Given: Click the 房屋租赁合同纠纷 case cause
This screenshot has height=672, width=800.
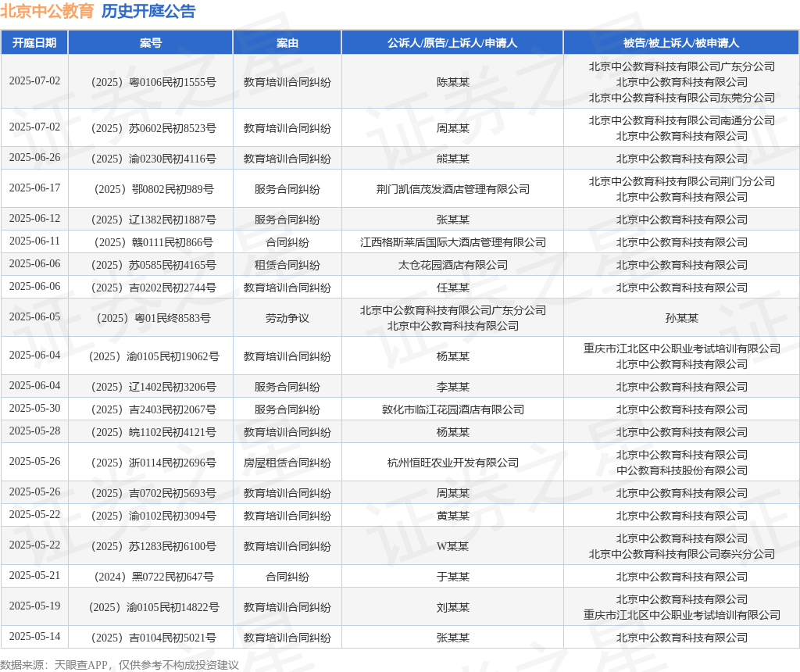Looking at the screenshot, I should pyautogui.click(x=287, y=463).
